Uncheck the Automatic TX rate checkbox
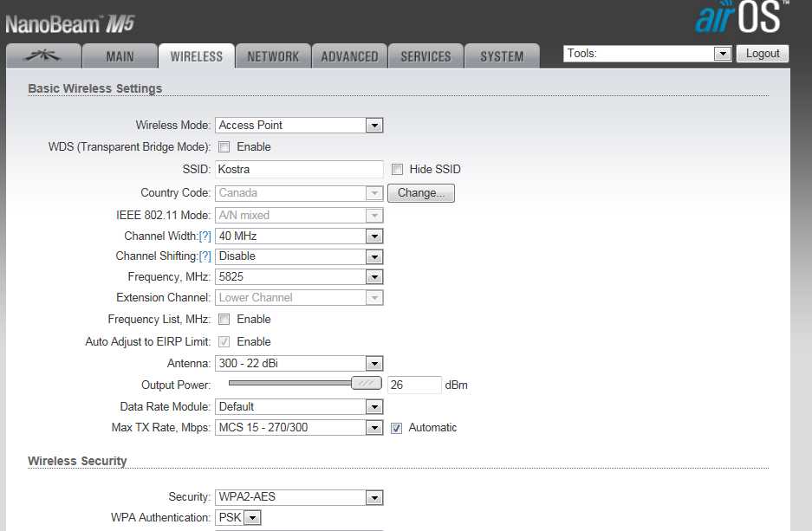Screen dimensions: 812x531 [x=396, y=428]
